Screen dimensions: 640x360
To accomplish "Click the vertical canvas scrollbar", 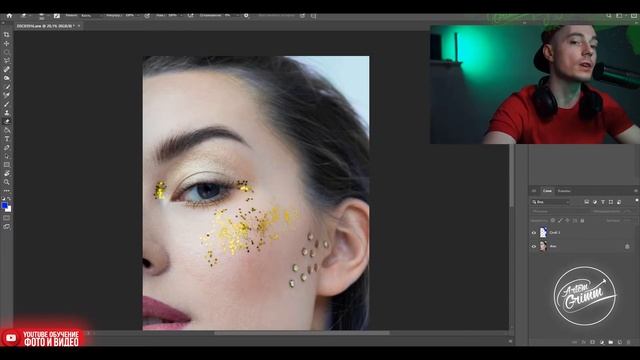I will coord(511,176).
